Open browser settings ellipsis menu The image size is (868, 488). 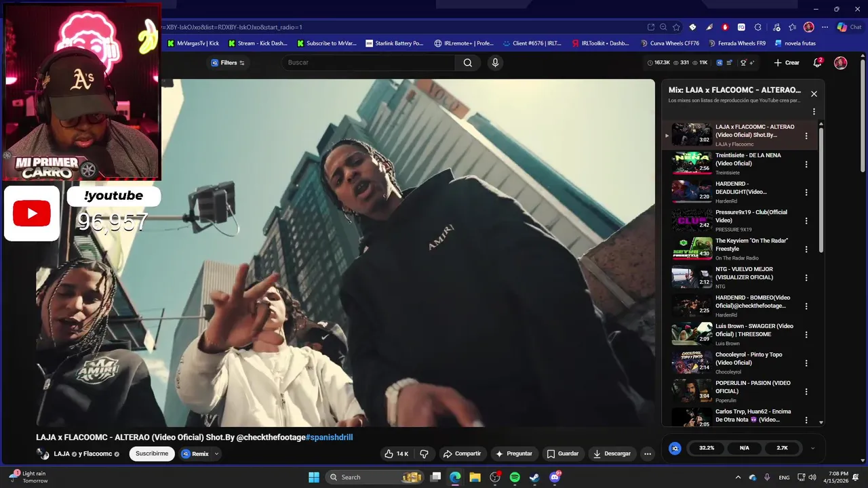coord(825,27)
